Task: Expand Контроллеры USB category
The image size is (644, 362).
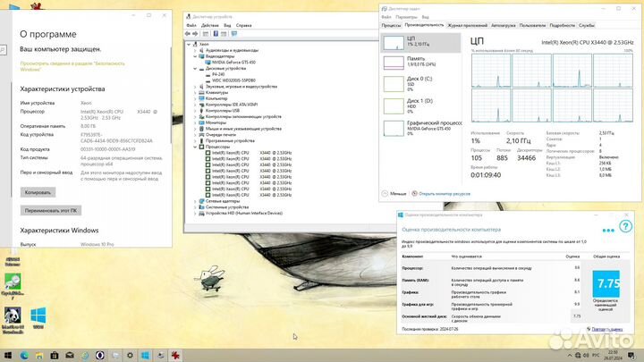Action: pos(196,111)
